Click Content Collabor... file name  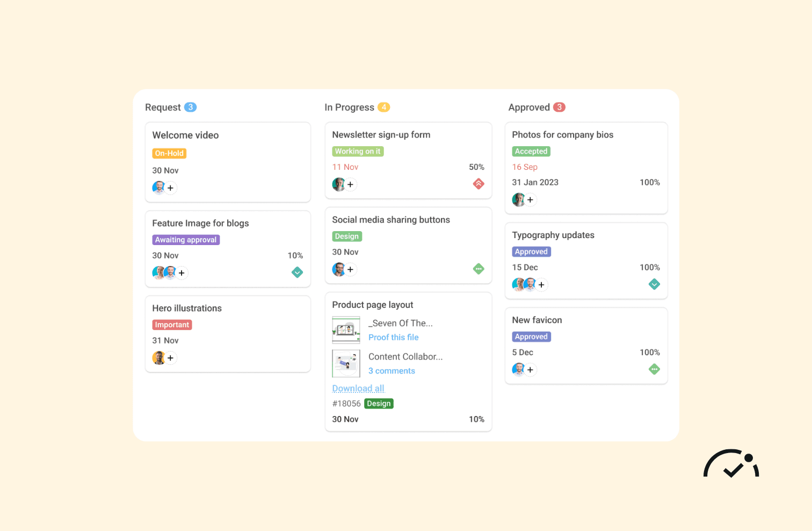pyautogui.click(x=405, y=357)
